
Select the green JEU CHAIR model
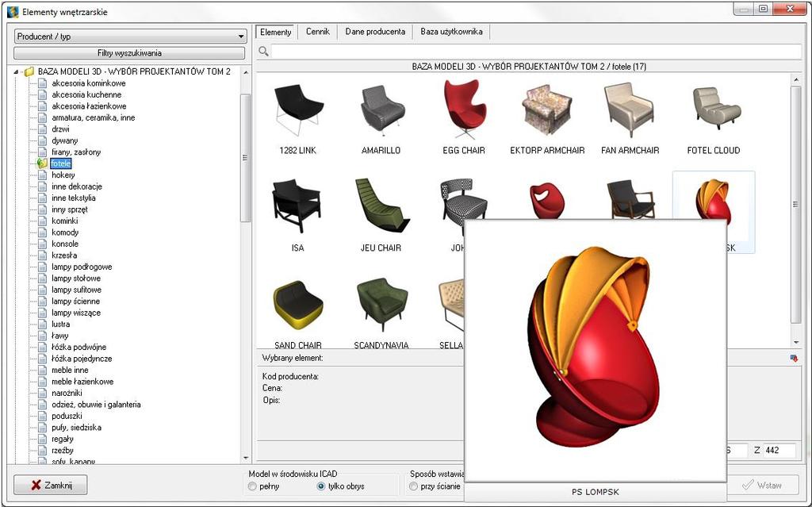click(x=381, y=205)
